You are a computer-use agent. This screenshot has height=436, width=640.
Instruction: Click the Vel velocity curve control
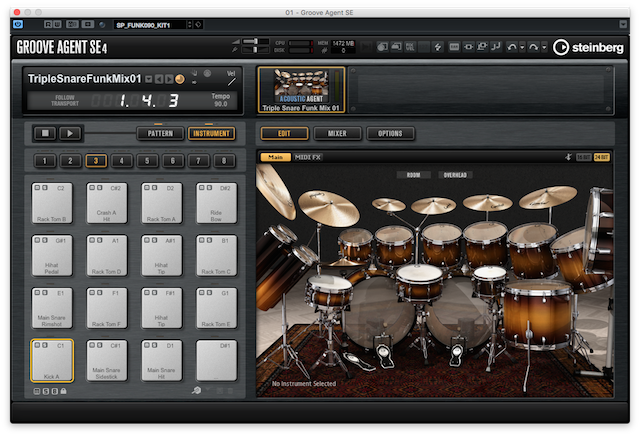[x=231, y=78]
